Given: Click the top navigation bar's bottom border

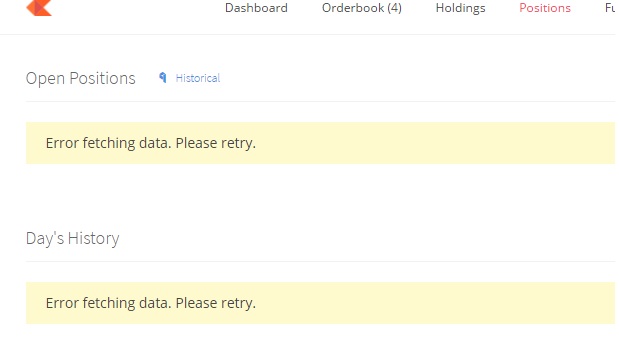Looking at the screenshot, I should pos(308,34).
